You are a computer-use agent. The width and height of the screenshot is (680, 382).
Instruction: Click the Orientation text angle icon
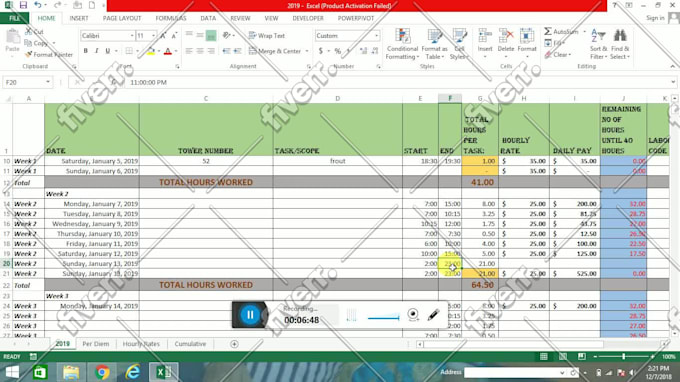pyautogui.click(x=226, y=36)
